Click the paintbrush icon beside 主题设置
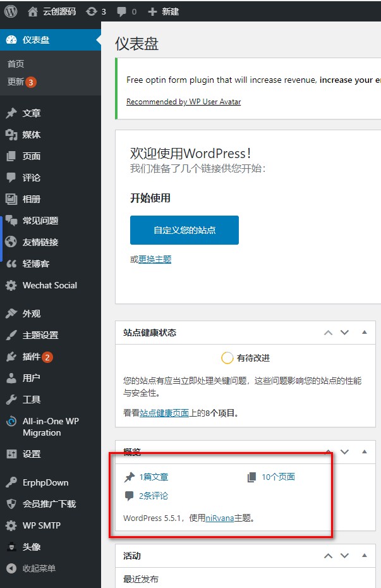This screenshot has height=588, width=381. [11, 335]
